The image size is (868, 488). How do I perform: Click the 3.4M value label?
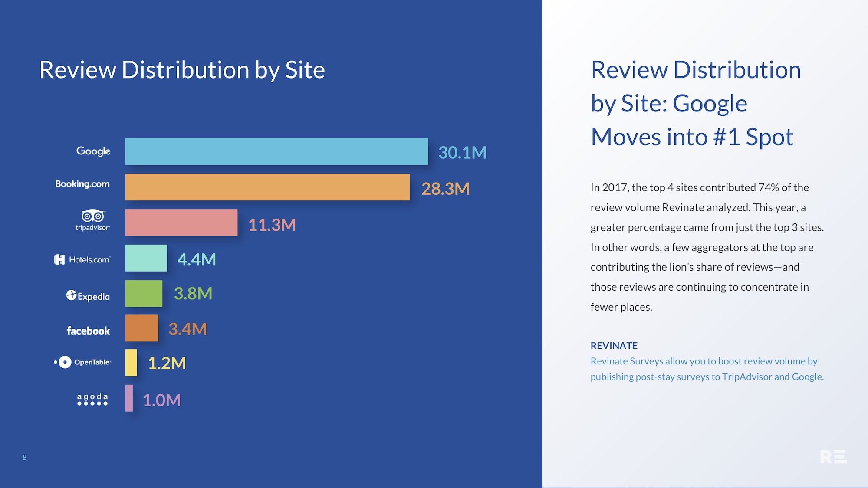point(187,329)
